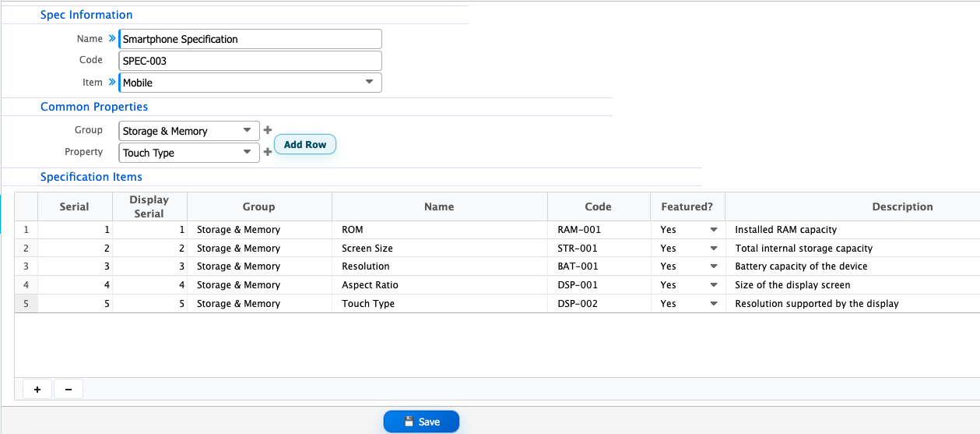Click the Resolution name cell
This screenshot has height=434, width=980.
pos(439,266)
